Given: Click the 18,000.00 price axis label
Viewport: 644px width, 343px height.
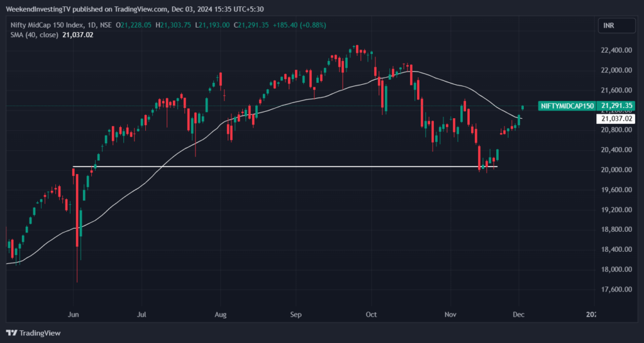Looking at the screenshot, I should click(616, 269).
